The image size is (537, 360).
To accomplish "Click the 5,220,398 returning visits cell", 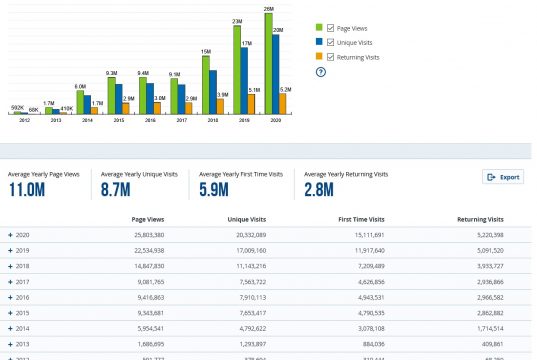I will (490, 235).
